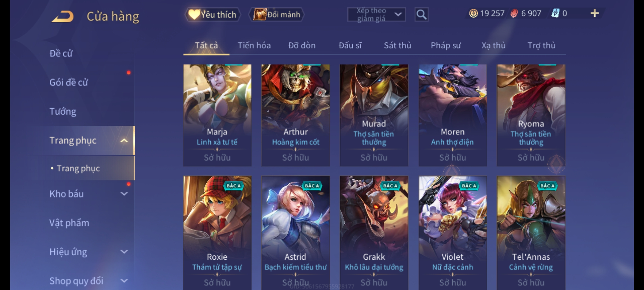Tap the gold coin balance icon

pyautogui.click(x=473, y=13)
